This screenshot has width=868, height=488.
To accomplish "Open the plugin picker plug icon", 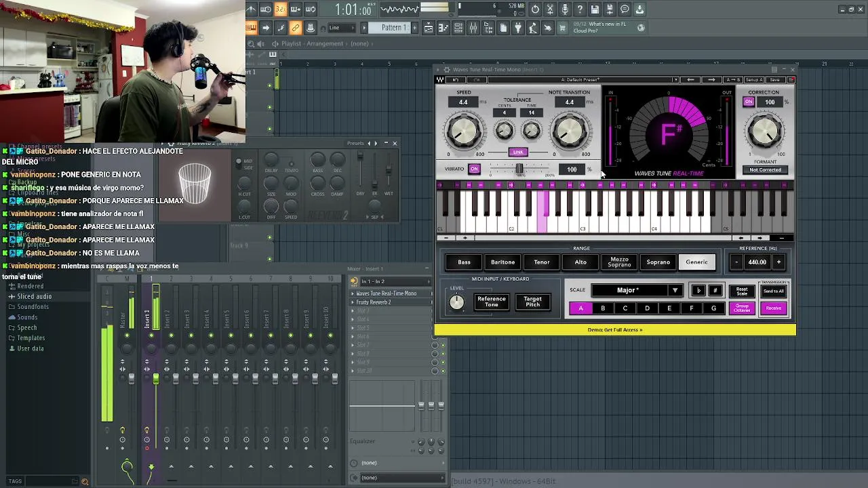I will coord(518,28).
